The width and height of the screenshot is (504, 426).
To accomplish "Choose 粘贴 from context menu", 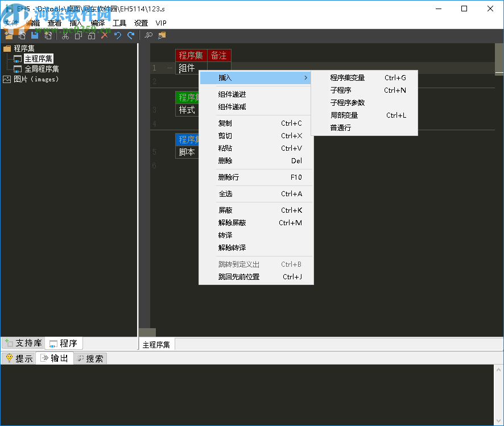I will pos(255,148).
